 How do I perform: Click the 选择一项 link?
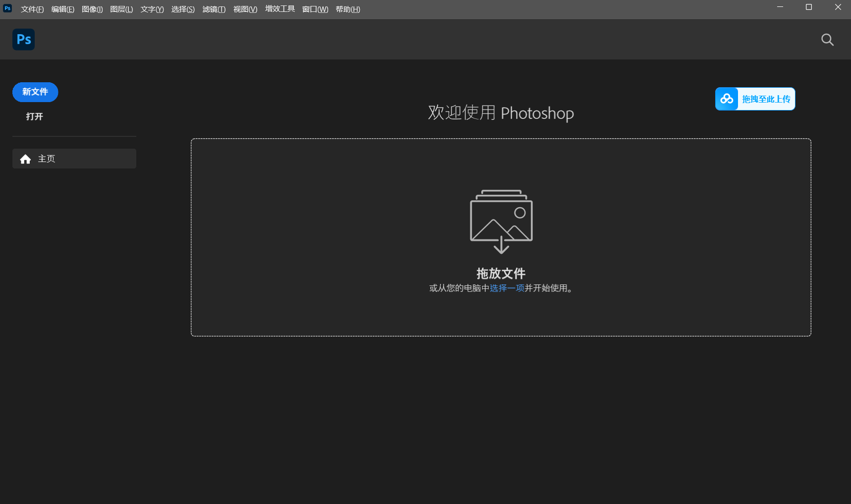507,288
